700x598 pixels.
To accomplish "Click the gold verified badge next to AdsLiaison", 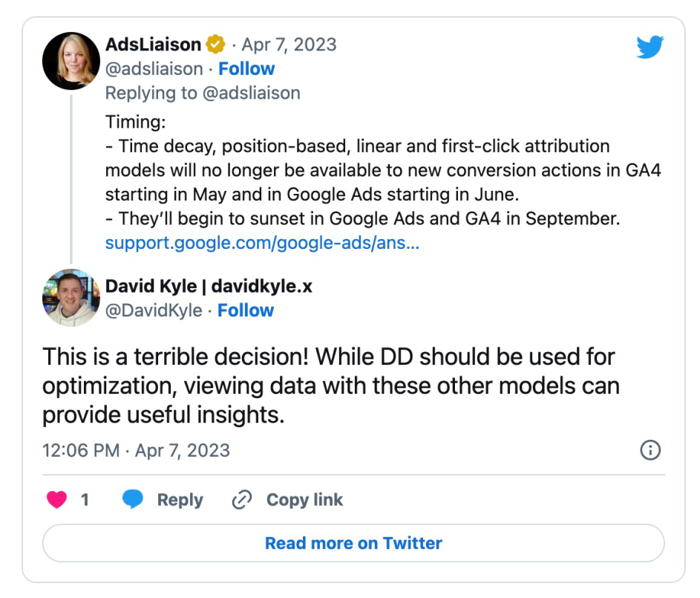I will (215, 45).
